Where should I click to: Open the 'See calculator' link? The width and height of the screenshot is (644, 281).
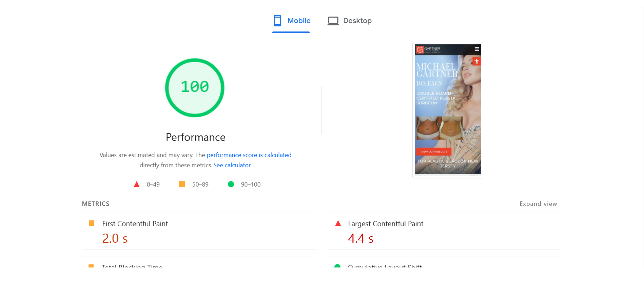point(232,165)
